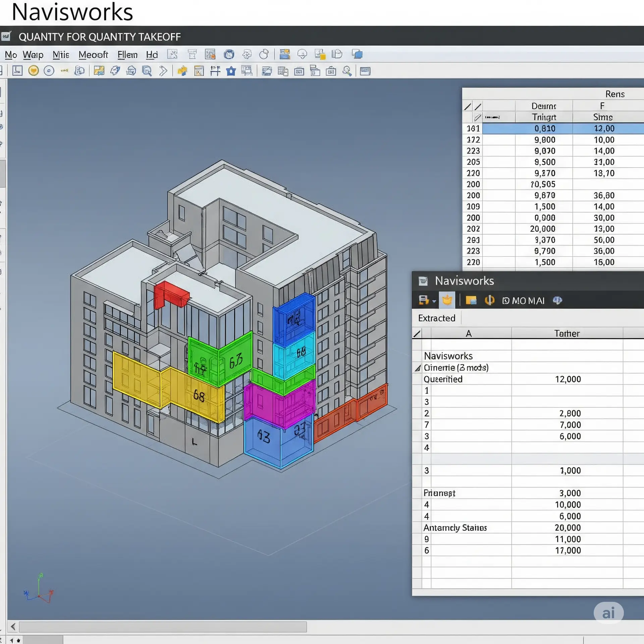Click the hierarchy tree icon in toolbar

click(x=315, y=71)
